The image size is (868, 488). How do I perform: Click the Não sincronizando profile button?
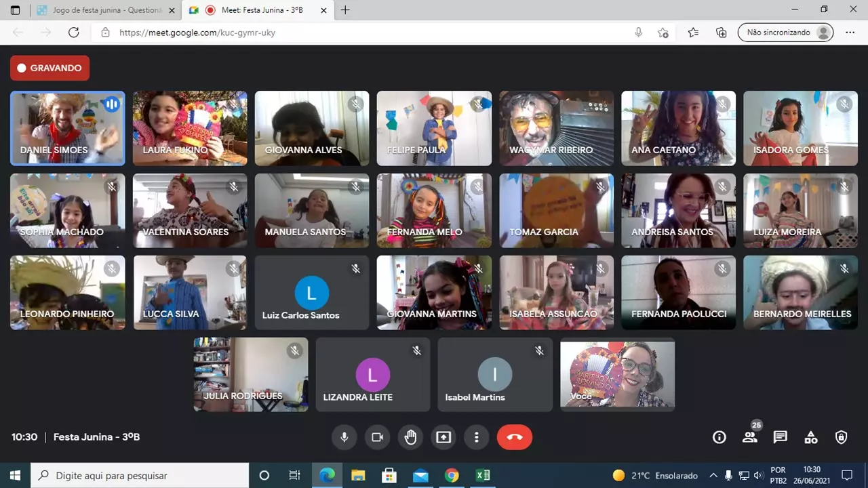tap(785, 33)
